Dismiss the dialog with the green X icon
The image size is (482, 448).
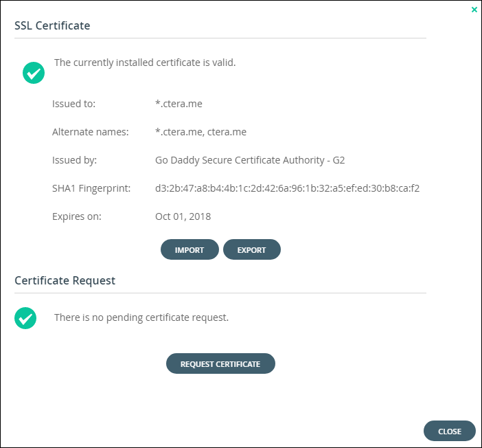click(474, 10)
